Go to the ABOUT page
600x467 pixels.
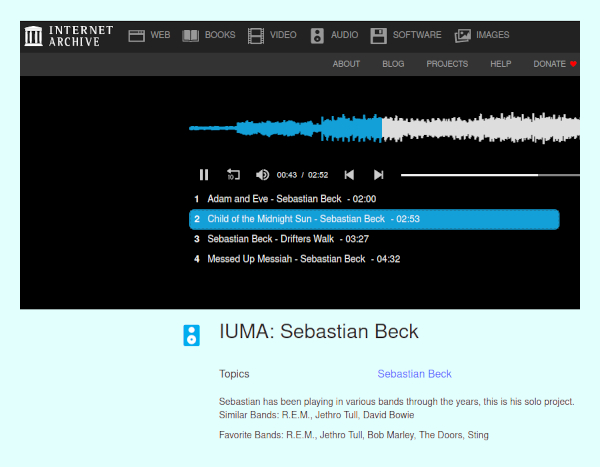(x=346, y=64)
